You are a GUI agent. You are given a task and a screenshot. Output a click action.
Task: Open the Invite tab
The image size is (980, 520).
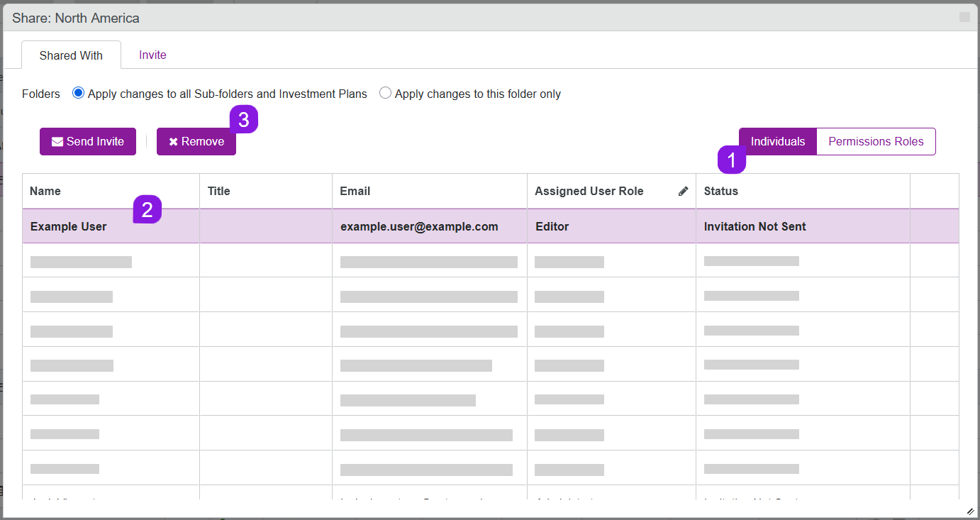point(152,55)
